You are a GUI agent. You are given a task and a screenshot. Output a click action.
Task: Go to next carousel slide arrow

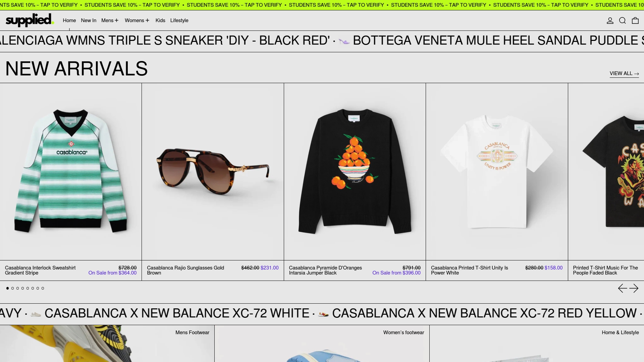(634, 288)
